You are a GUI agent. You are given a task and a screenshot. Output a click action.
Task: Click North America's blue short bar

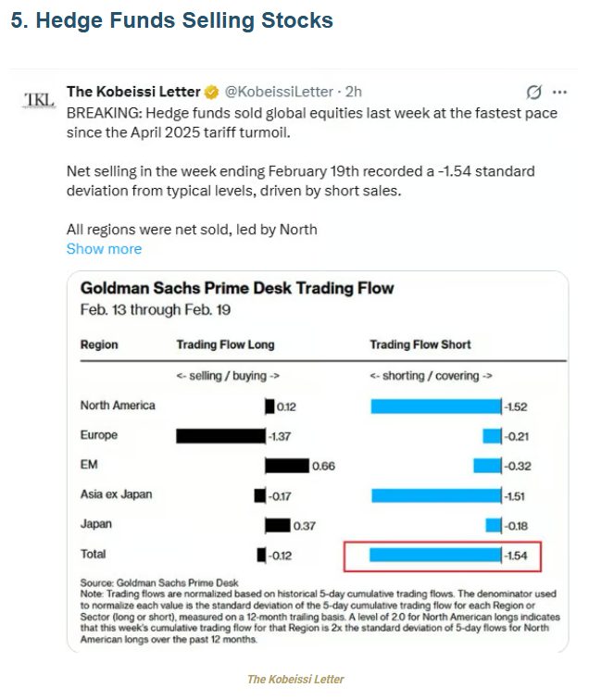click(x=435, y=406)
